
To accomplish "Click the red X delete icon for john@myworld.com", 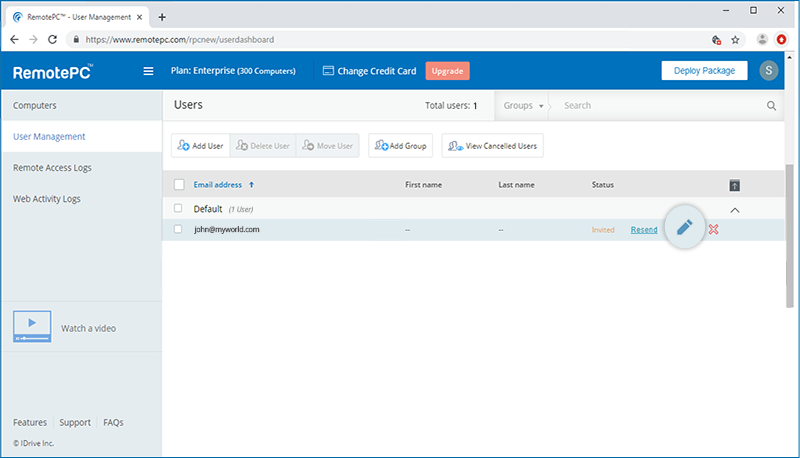I will coord(713,230).
